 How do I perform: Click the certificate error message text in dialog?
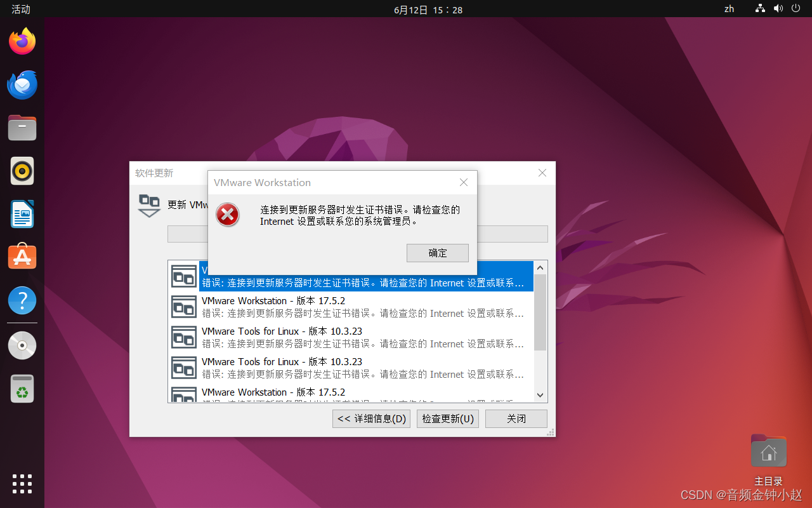point(360,215)
